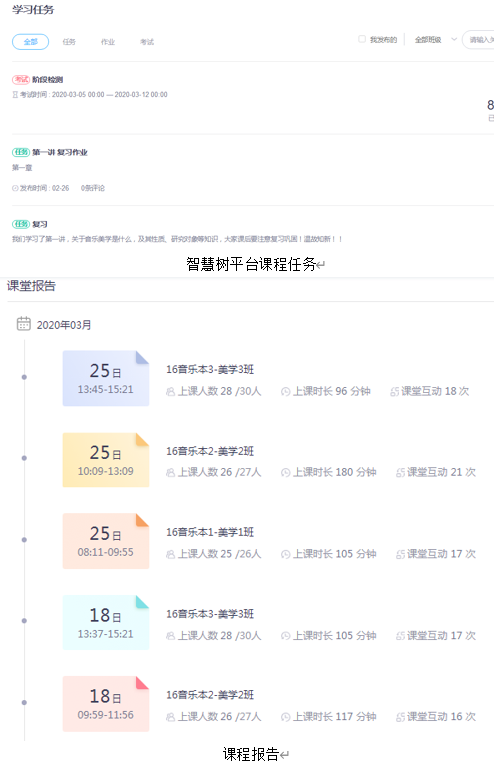Image resolution: width=494 pixels, height=767 pixels.
Task: Switch to the 作业 tab
Action: (x=108, y=42)
